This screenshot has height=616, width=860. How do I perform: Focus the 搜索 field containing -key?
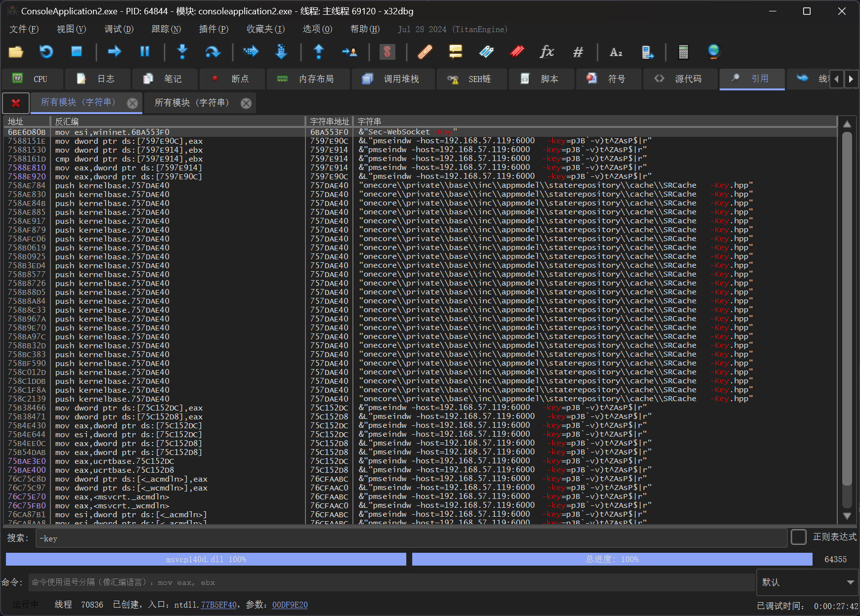[411, 538]
